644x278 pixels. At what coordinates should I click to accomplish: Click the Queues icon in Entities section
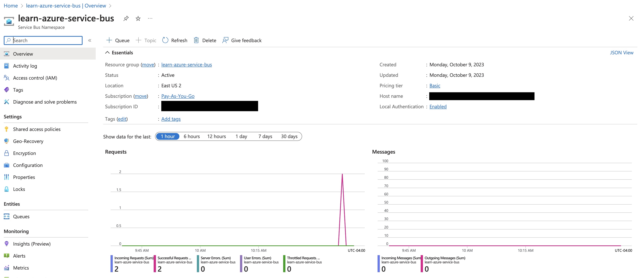pyautogui.click(x=7, y=216)
